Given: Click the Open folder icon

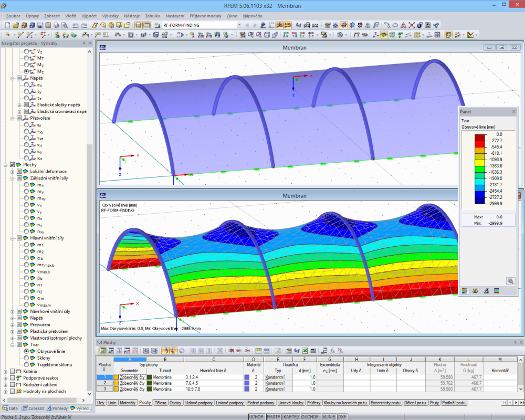Looking at the screenshot, I should coord(15,25).
